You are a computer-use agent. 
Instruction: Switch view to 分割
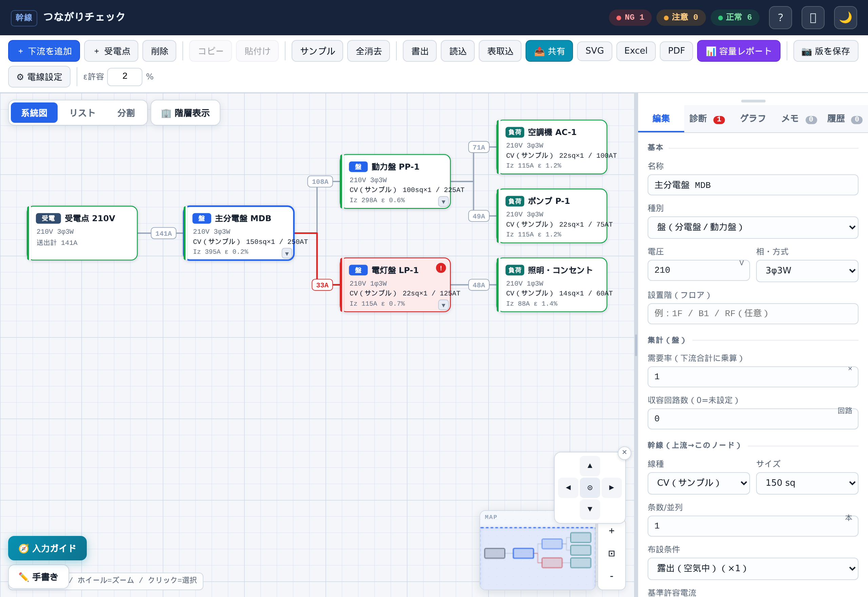(126, 113)
